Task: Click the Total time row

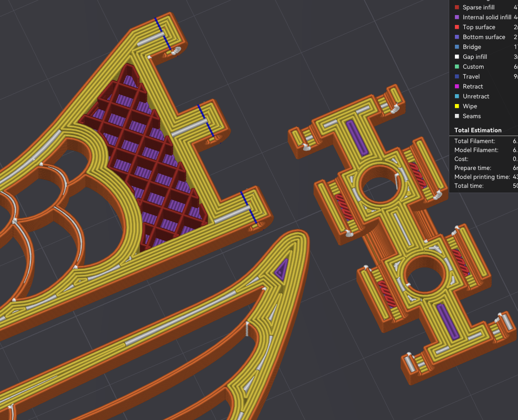Action: pos(469,186)
